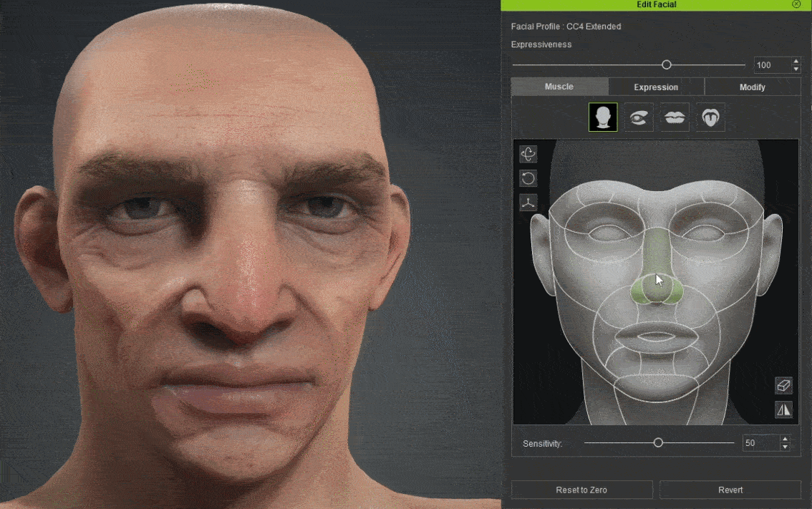
Task: Click the circular reset rotation icon
Action: [528, 178]
